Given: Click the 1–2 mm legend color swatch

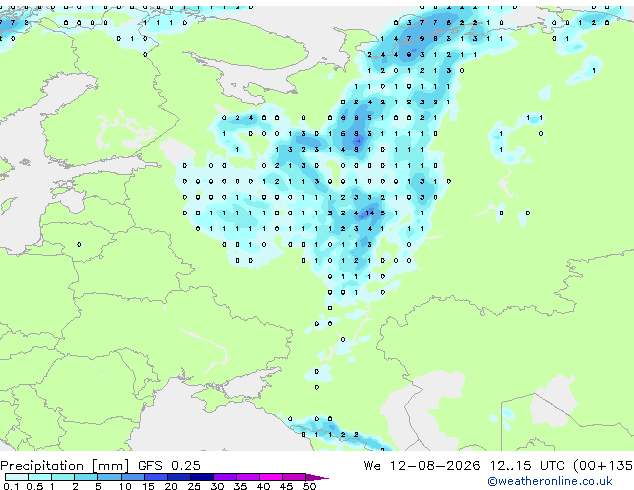Looking at the screenshot, I should [x=63, y=477].
